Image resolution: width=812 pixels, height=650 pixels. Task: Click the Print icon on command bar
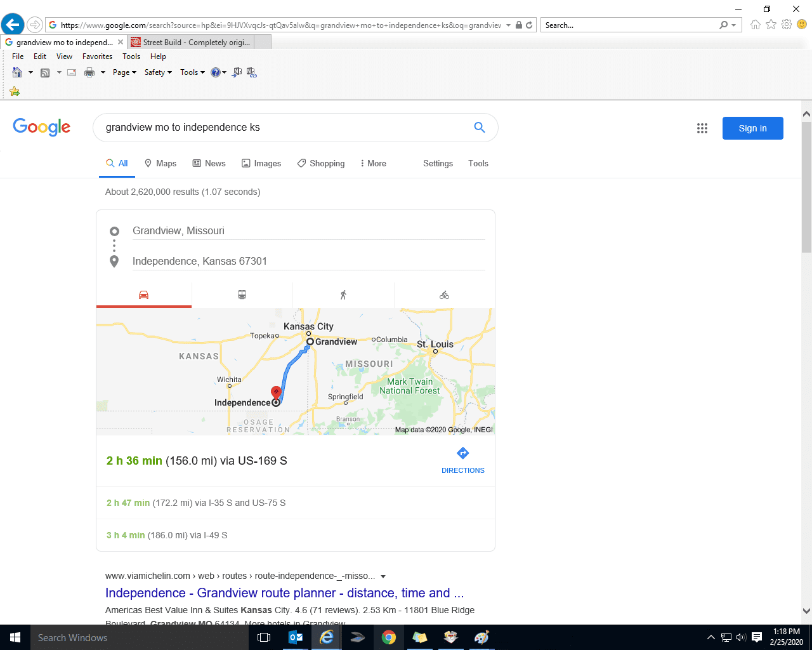[89, 72]
